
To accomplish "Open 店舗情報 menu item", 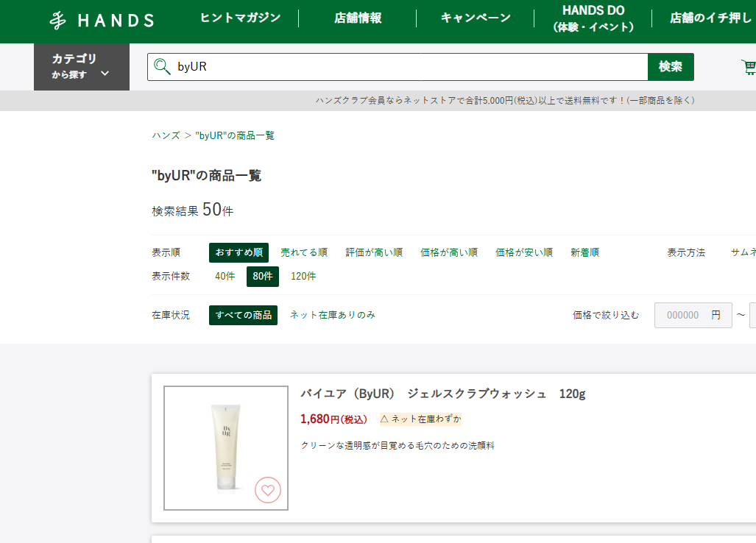I will pos(358,18).
